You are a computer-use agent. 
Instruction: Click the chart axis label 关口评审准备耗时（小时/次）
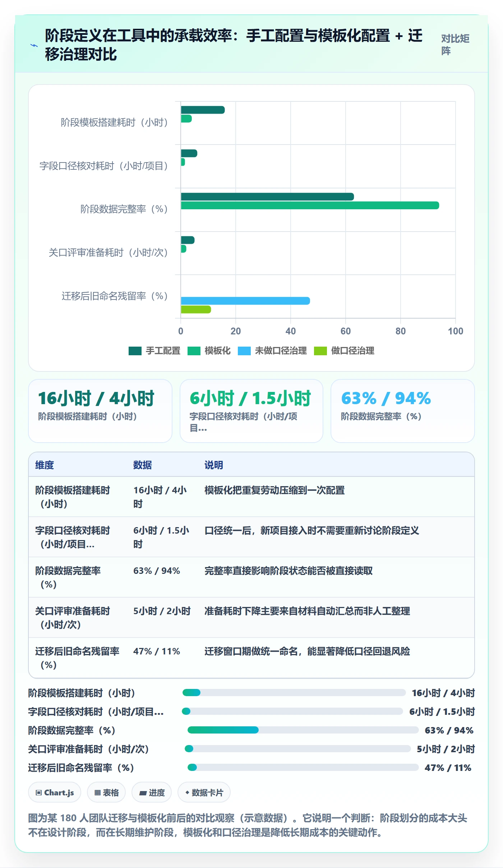coord(108,252)
